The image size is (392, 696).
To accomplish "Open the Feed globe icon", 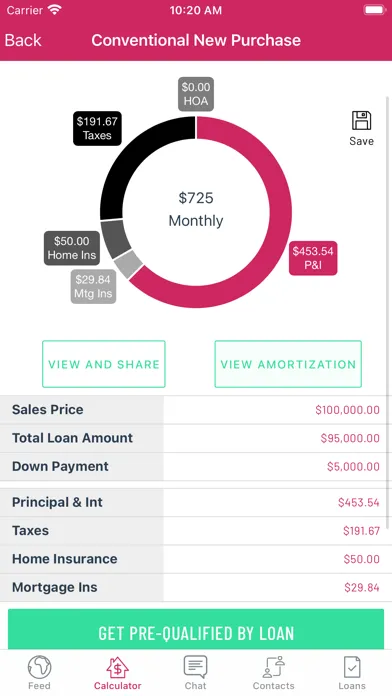I will [39, 667].
